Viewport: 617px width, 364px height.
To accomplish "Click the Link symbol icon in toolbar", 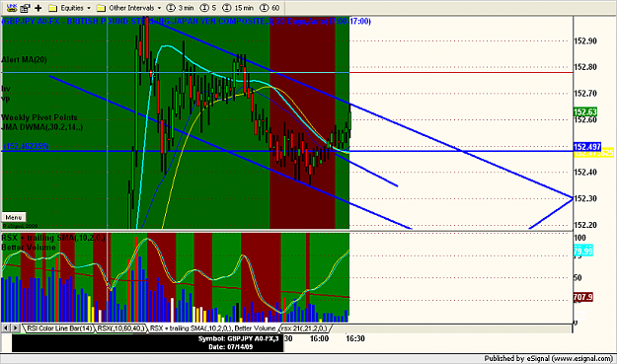I will (12, 8).
